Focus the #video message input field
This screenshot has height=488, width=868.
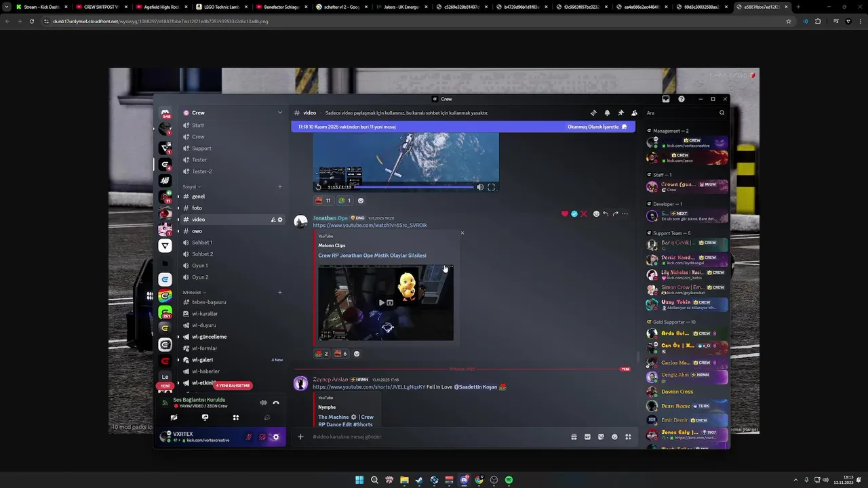click(x=437, y=437)
